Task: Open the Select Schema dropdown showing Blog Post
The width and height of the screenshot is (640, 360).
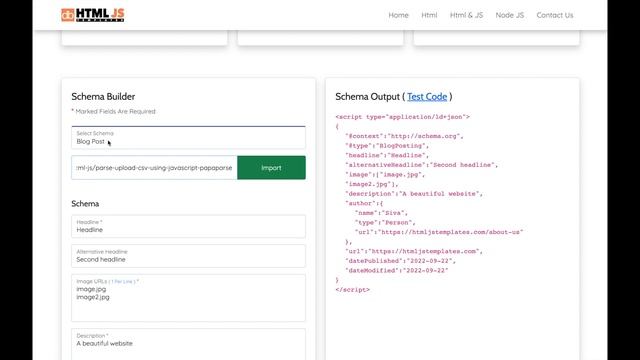Action: [x=188, y=138]
